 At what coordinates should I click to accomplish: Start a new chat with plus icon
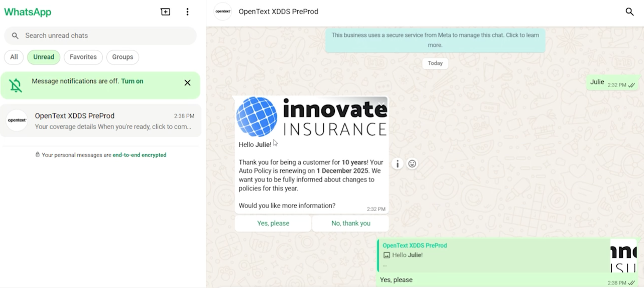[165, 12]
